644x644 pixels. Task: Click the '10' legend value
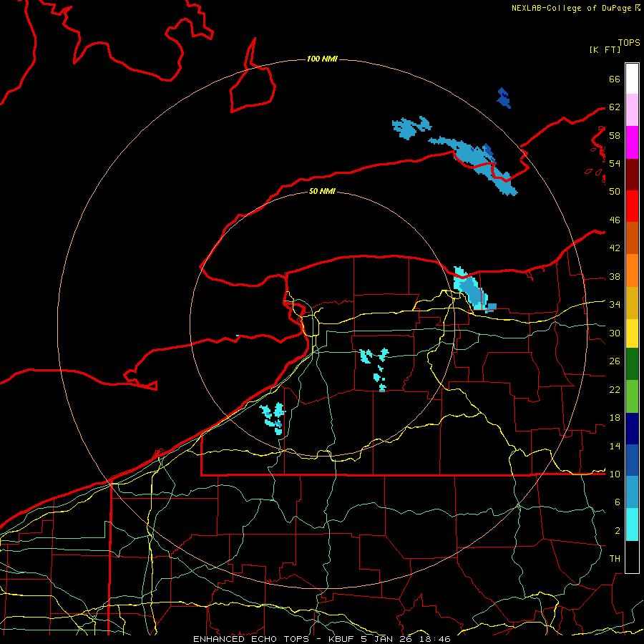pyautogui.click(x=615, y=474)
